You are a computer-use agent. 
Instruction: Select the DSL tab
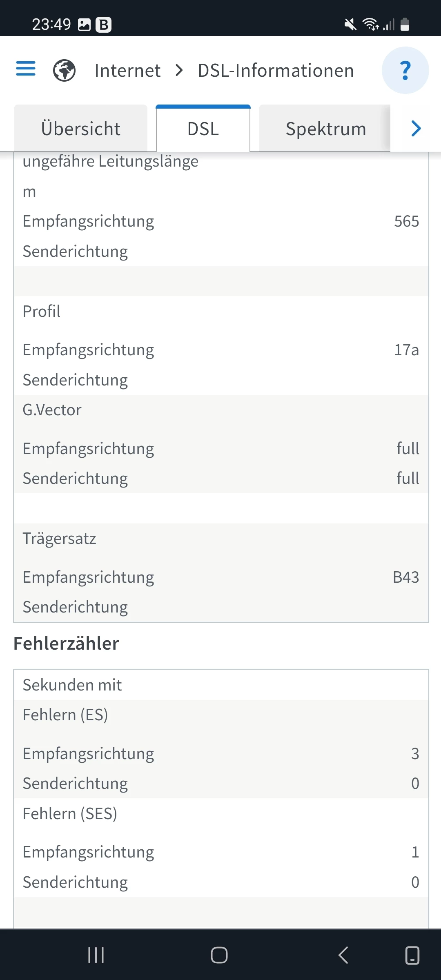203,128
